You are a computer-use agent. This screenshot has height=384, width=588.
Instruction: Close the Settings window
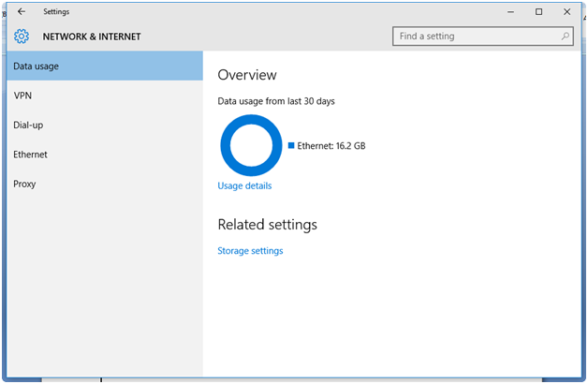566,11
